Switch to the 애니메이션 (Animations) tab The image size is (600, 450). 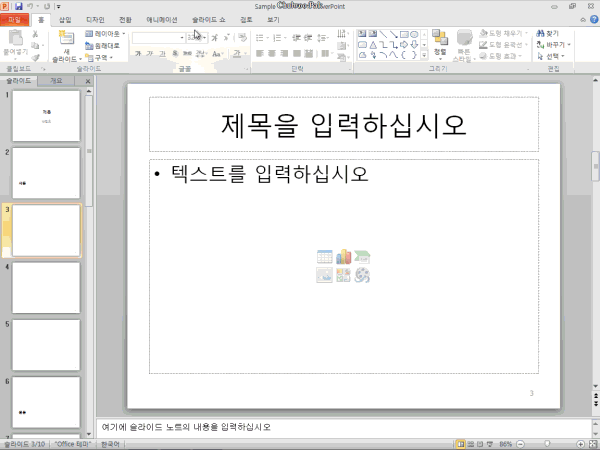pyautogui.click(x=162, y=20)
